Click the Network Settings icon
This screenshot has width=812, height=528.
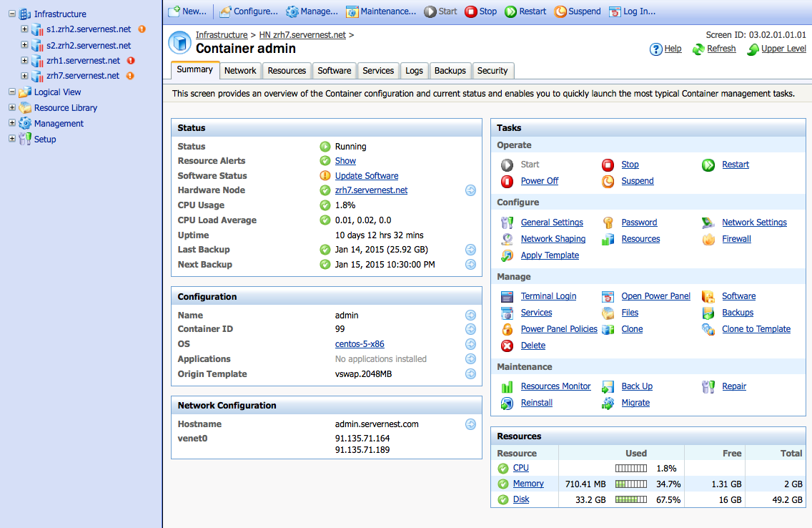[708, 223]
